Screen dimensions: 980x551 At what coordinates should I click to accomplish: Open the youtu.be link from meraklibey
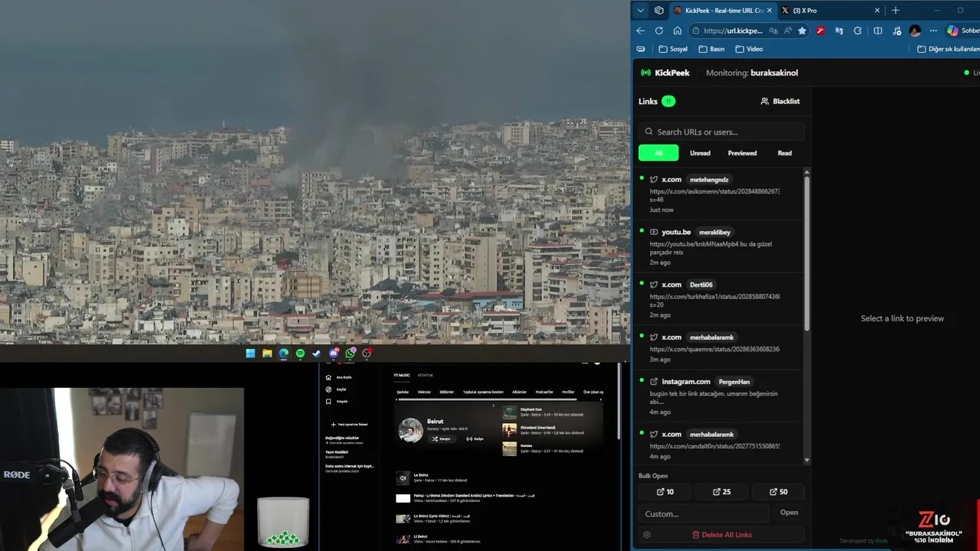718,247
